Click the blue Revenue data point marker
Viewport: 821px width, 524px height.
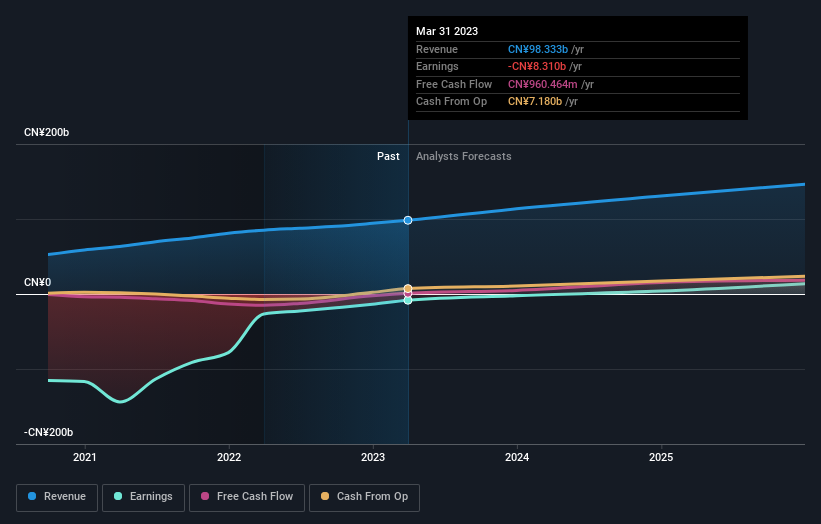[408, 220]
